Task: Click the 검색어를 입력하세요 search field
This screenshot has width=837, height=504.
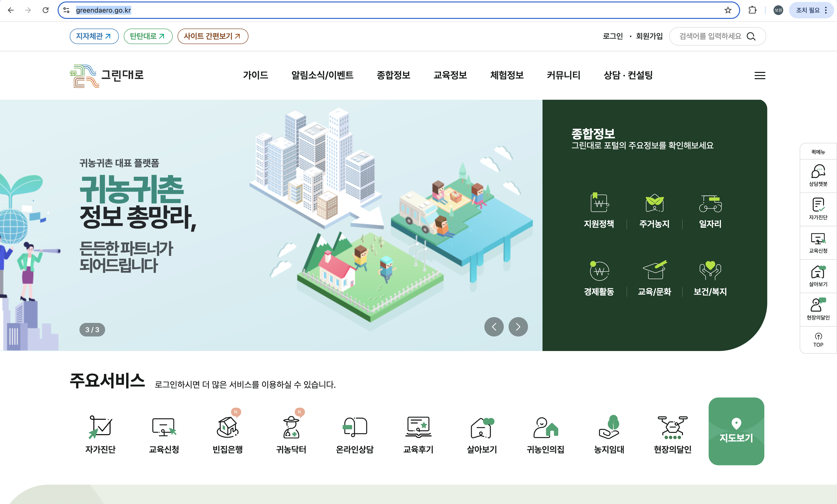Action: pyautogui.click(x=710, y=36)
